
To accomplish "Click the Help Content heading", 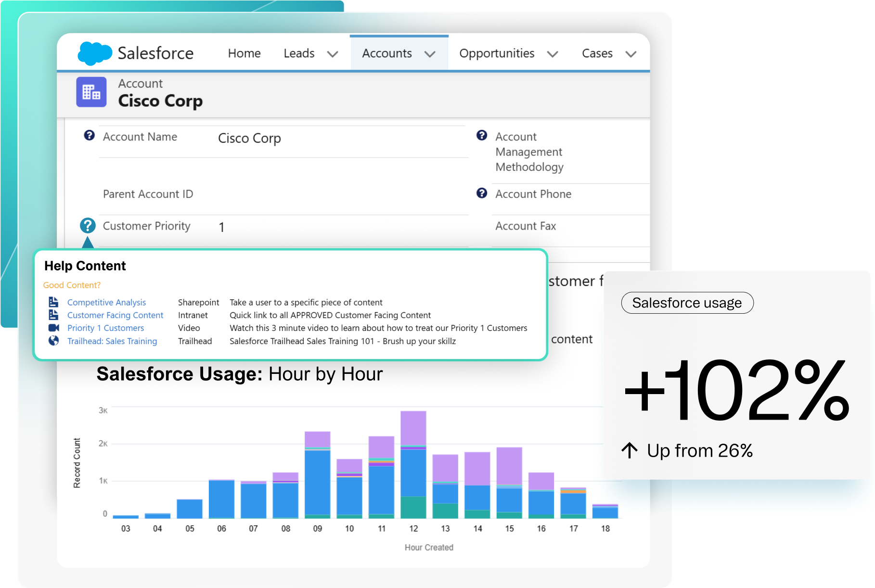I will pos(85,266).
